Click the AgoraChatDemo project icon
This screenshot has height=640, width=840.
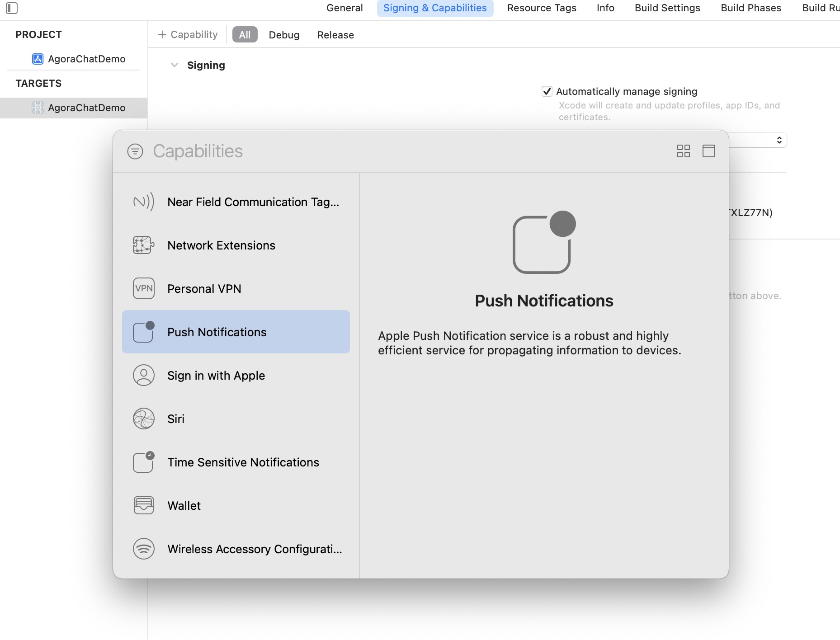38,59
